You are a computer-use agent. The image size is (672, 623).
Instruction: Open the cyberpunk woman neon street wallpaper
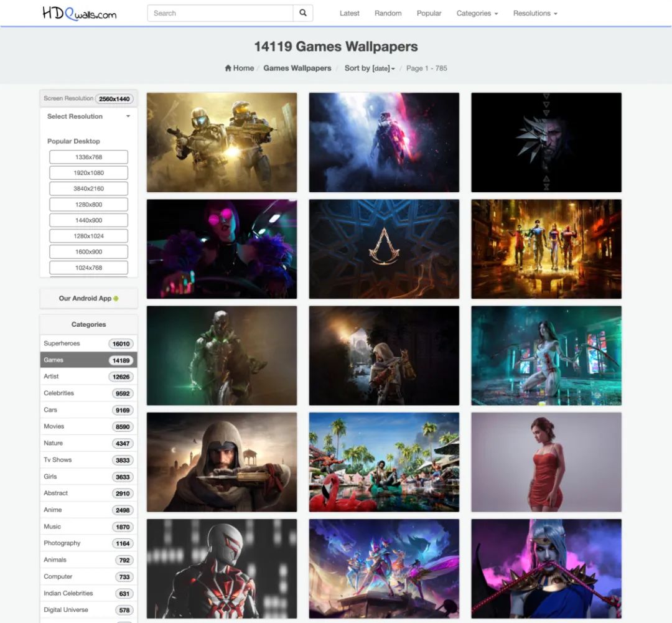[x=546, y=355]
